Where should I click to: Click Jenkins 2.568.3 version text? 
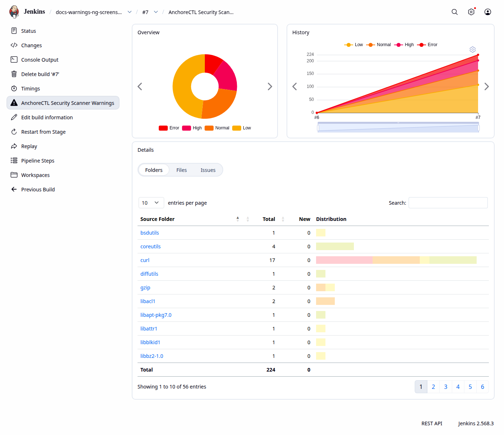(x=476, y=423)
